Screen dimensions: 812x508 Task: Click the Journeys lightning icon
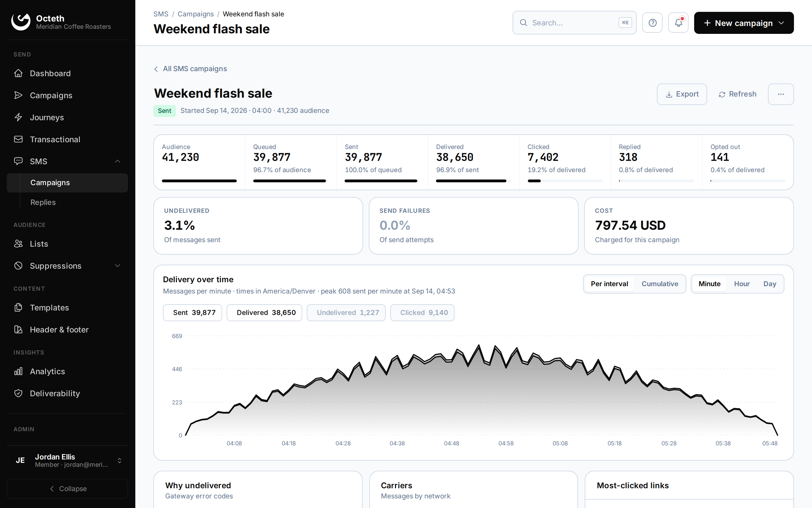(18, 117)
